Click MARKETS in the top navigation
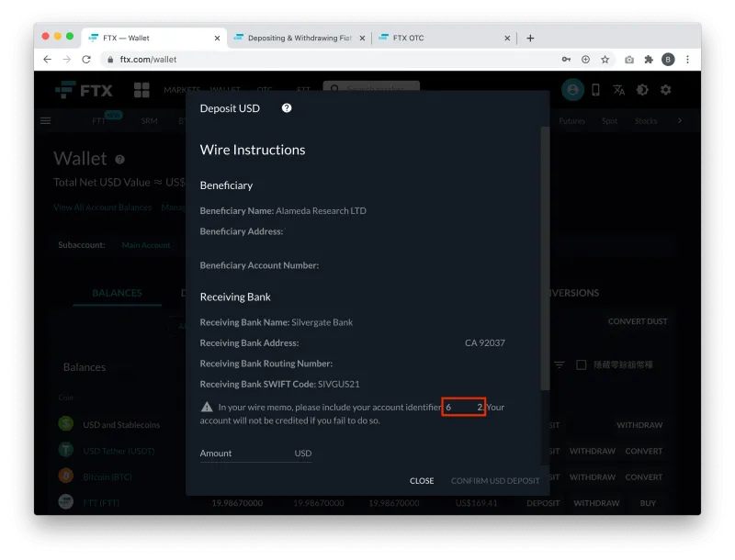The image size is (735, 560). pyautogui.click(x=182, y=89)
